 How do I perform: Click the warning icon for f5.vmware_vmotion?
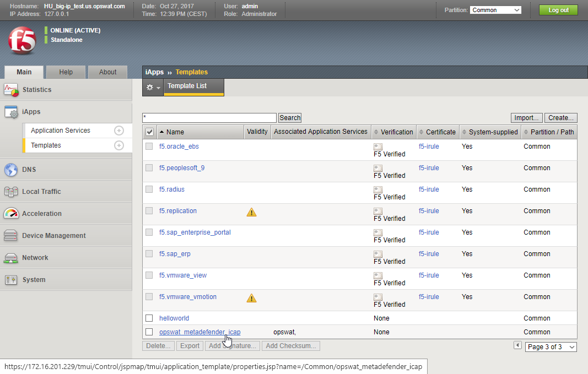tap(252, 299)
